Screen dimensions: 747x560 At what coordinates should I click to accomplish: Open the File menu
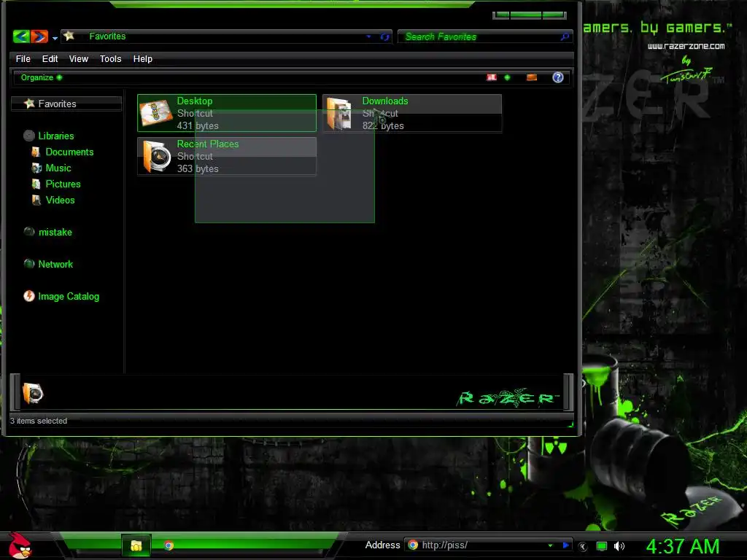click(23, 59)
